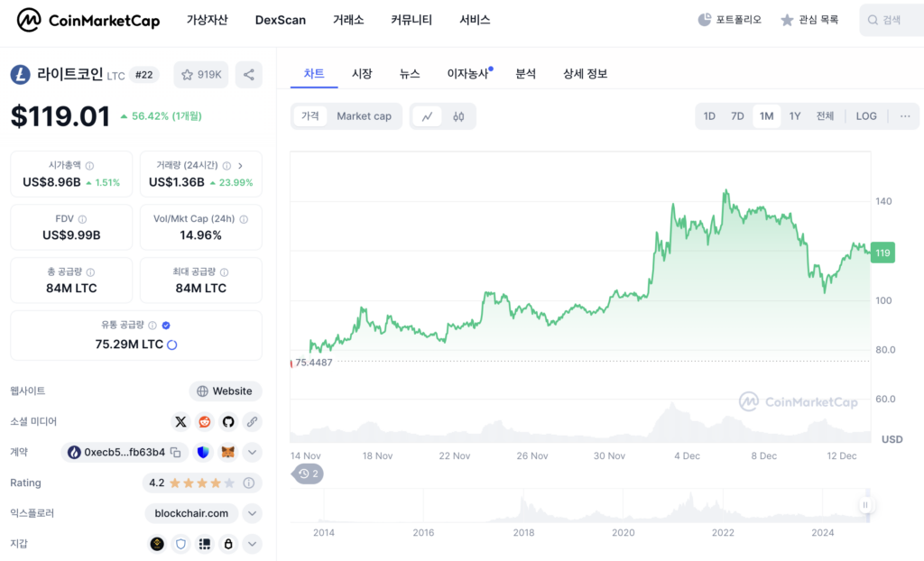Switch to 분석 tab

point(526,74)
